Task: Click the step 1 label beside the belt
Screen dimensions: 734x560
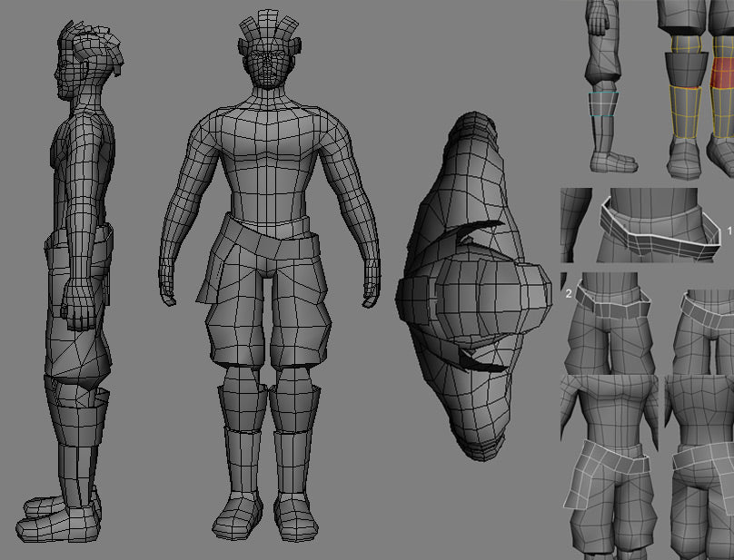Action: coord(730,231)
